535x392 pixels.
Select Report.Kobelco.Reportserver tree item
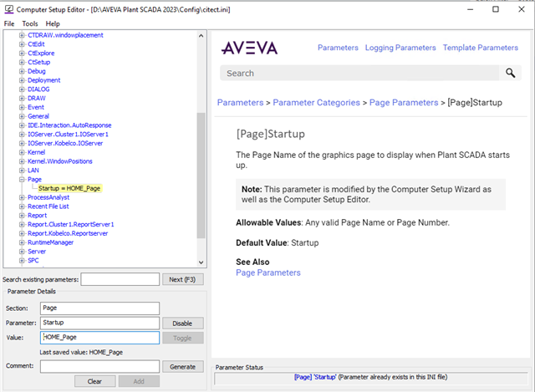pos(68,233)
